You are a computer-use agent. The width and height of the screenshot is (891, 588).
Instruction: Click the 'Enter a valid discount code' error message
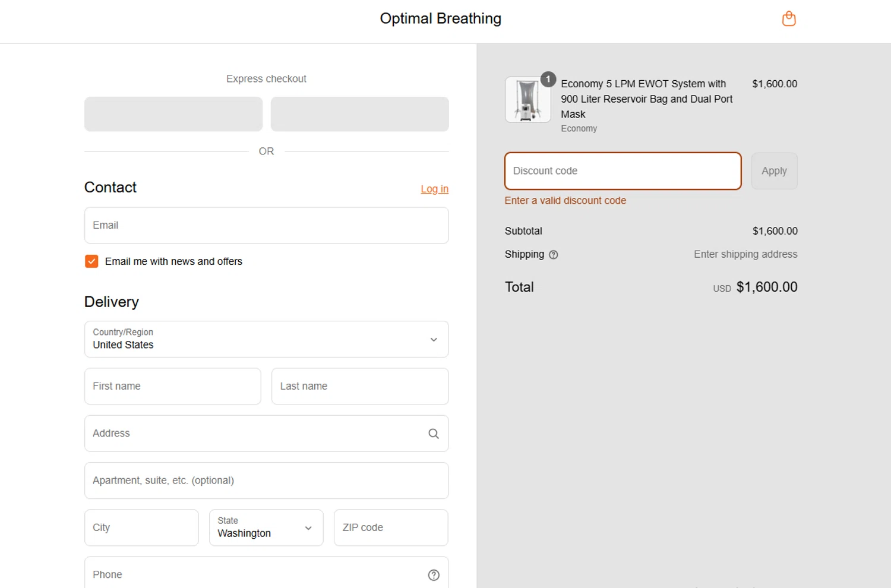565,201
